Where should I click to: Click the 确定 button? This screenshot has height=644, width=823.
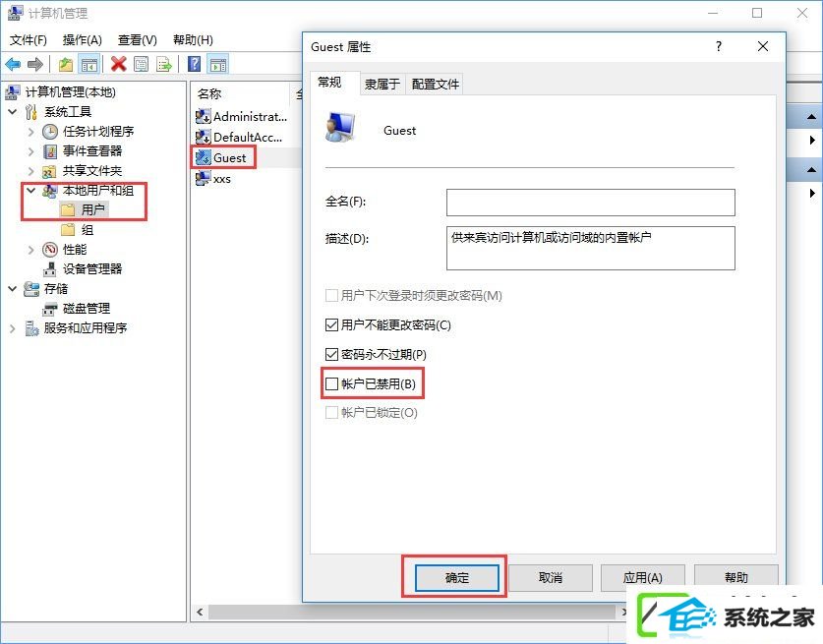coord(456,578)
